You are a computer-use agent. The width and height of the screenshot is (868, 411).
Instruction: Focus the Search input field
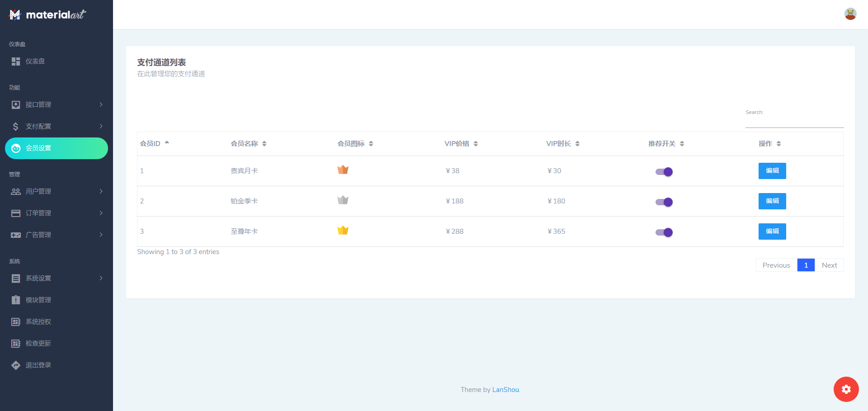click(794, 122)
